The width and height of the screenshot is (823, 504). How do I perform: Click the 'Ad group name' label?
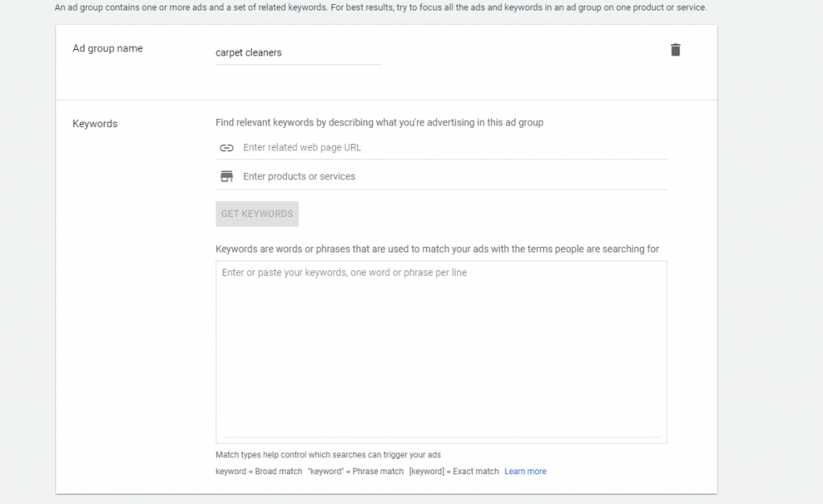click(108, 48)
